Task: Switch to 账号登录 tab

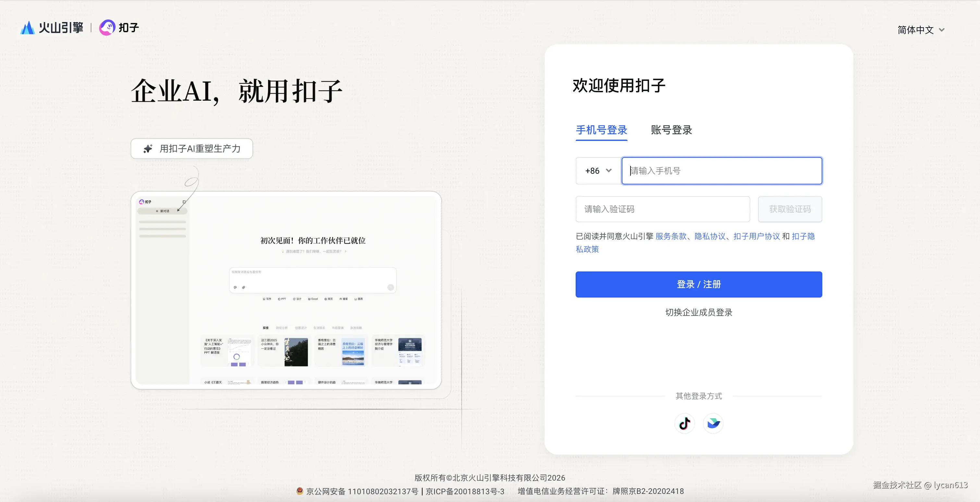Action: 671,130
